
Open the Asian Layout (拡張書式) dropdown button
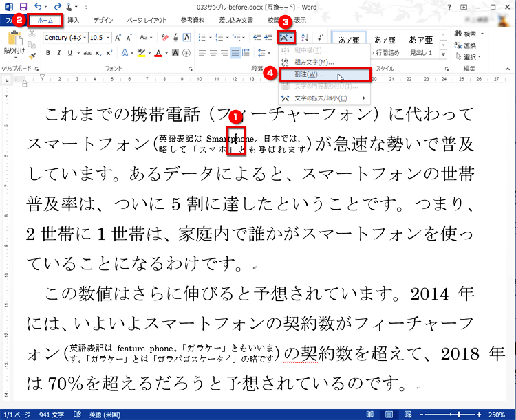pos(287,38)
